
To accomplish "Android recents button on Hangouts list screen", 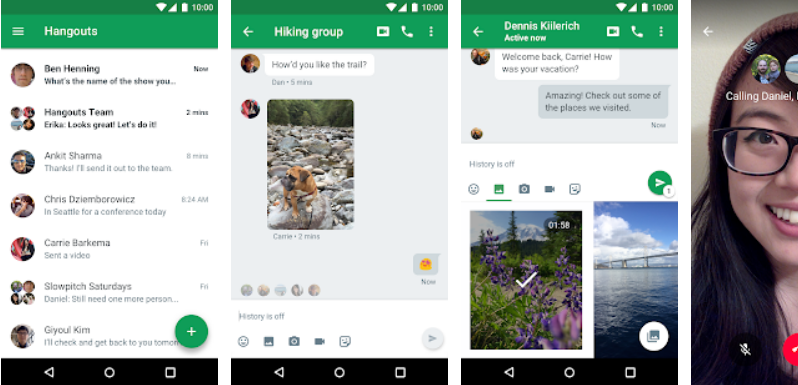I will [x=170, y=372].
